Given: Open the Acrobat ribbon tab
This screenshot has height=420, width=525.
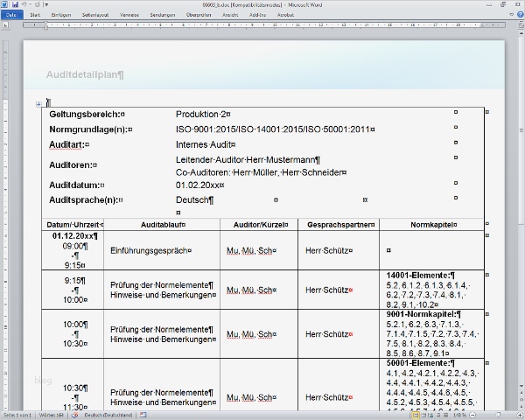Looking at the screenshot, I should 287,15.
